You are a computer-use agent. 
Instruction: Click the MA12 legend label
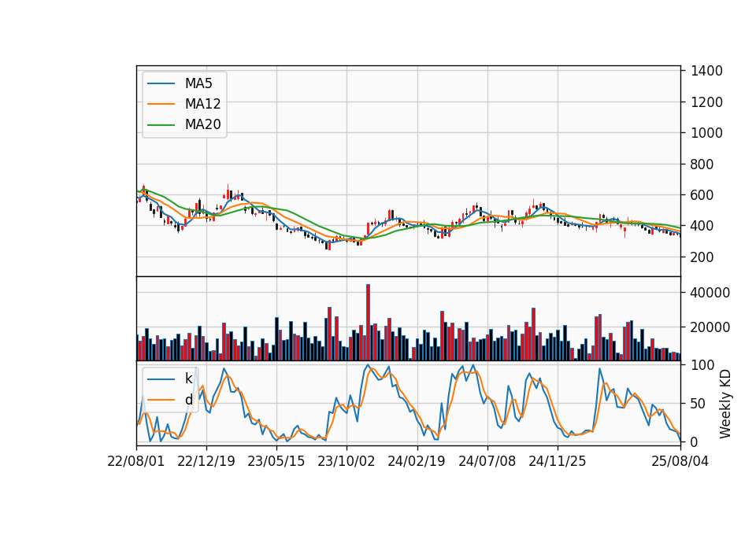click(x=202, y=104)
